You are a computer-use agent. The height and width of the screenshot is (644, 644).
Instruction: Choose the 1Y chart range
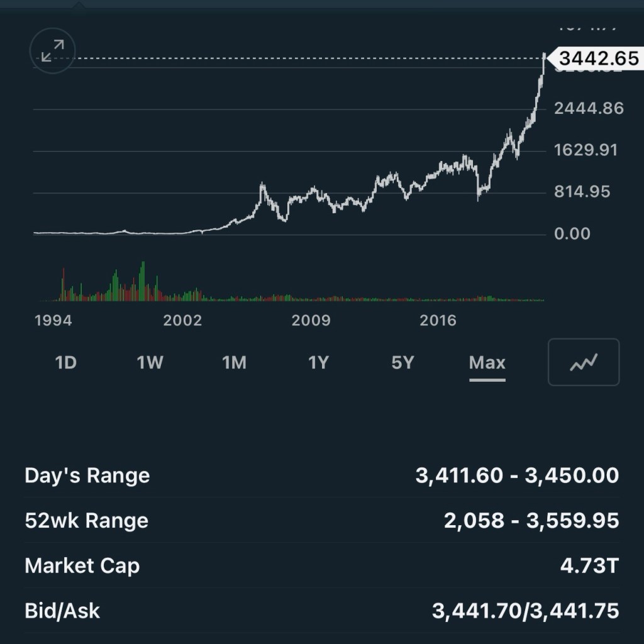[x=318, y=363]
